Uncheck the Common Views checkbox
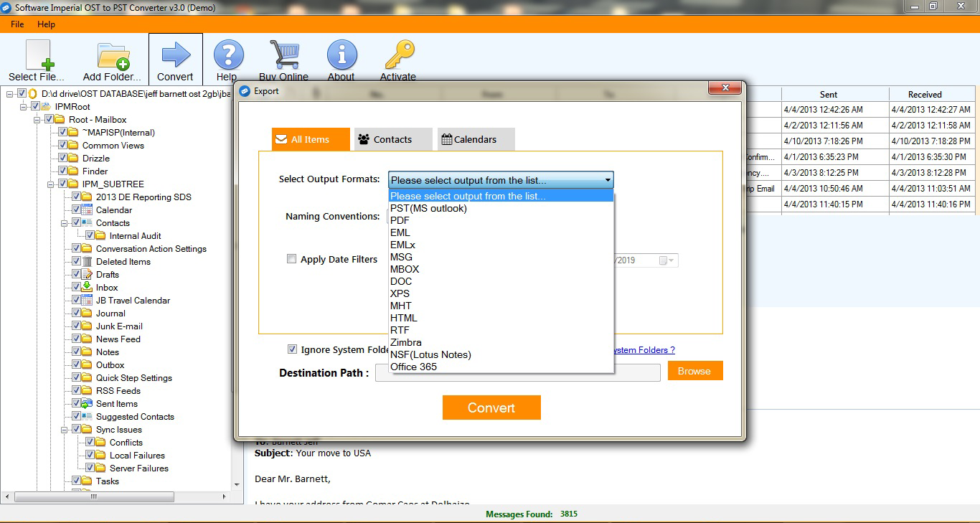 coord(62,145)
